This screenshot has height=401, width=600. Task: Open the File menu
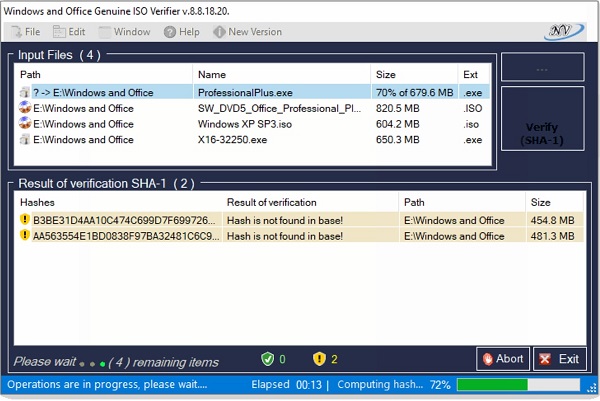[25, 32]
